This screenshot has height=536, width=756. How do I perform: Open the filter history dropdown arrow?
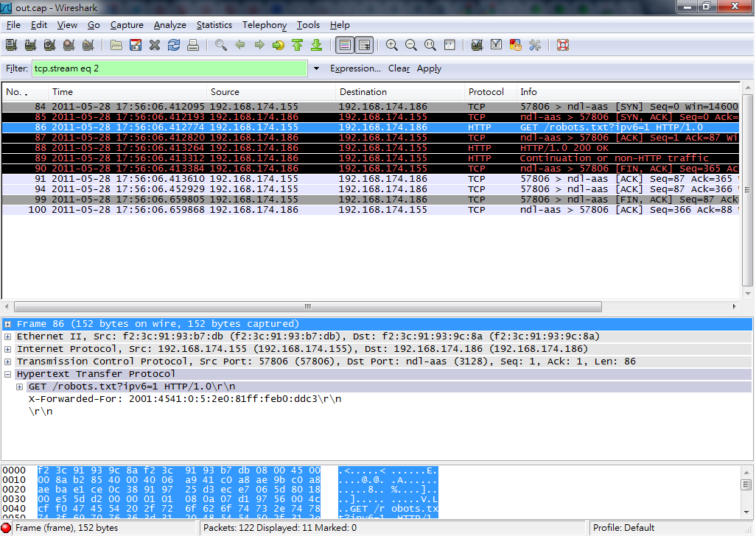316,68
